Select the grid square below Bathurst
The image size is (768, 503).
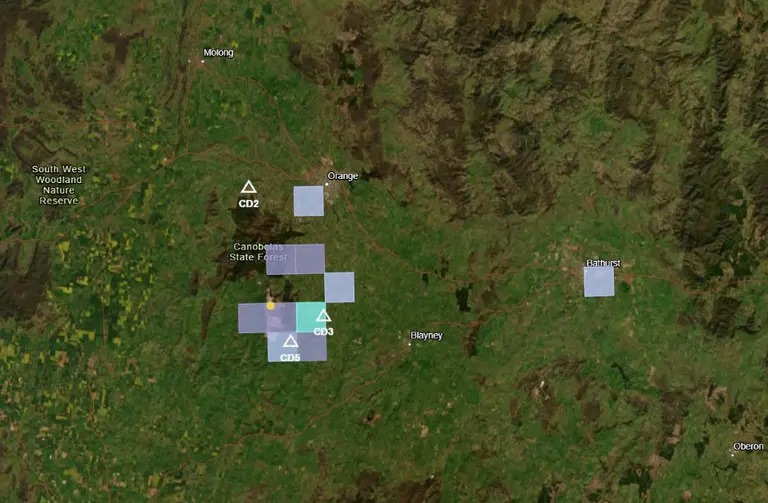coord(599,282)
